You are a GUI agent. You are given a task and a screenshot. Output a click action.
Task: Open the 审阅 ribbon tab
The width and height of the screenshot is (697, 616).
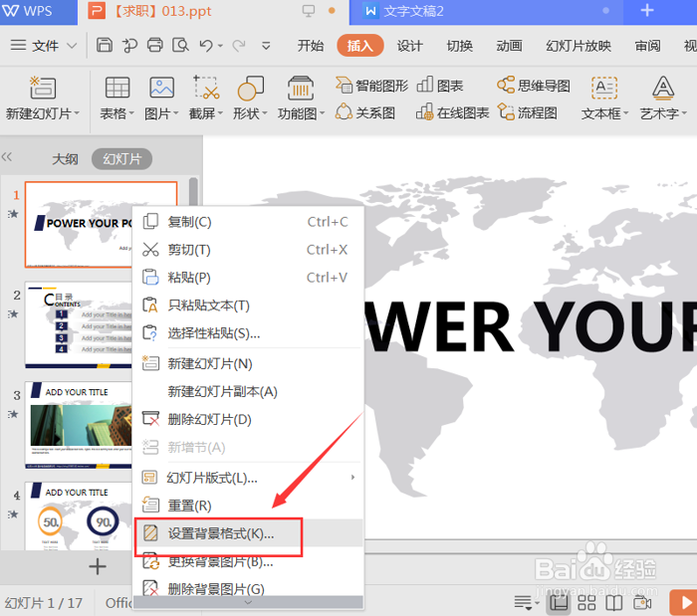pyautogui.click(x=647, y=46)
